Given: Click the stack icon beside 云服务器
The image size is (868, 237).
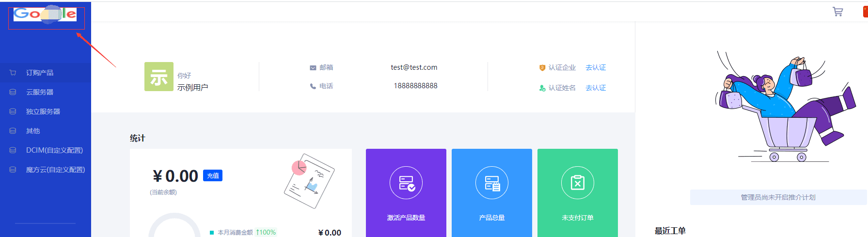Looking at the screenshot, I should (x=13, y=92).
